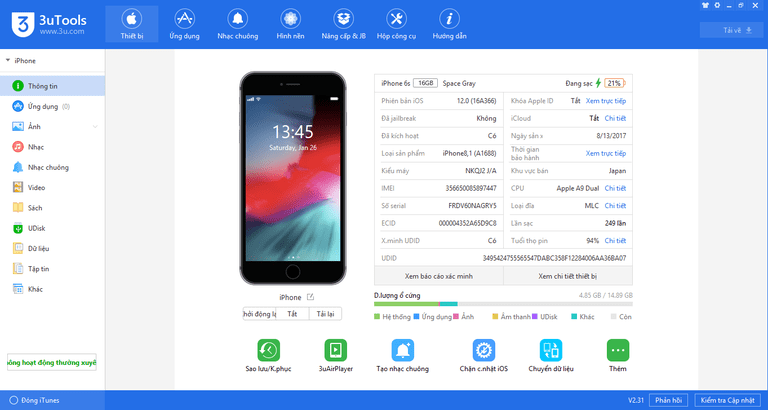Edit the iPhone device name icon
Viewport: 768px width, 410px height.
point(310,297)
